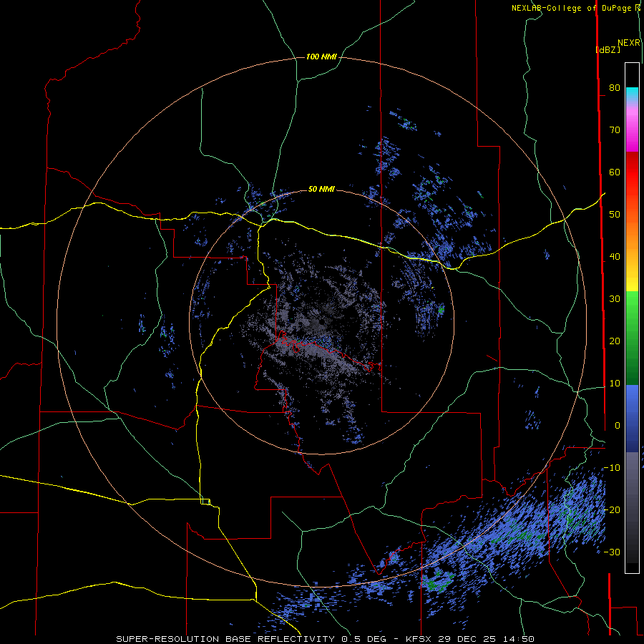Click the -30 value on the dBZ scale

612,552
